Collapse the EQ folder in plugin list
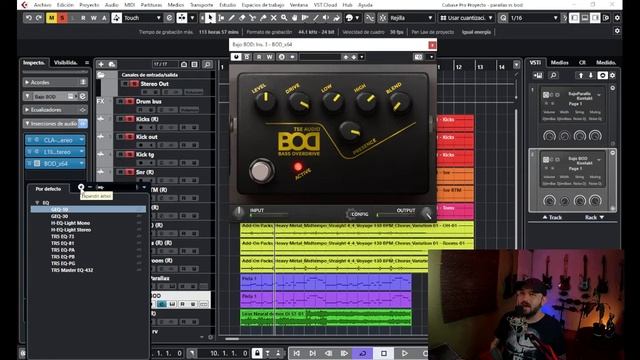This screenshot has width=640, height=360. pyautogui.click(x=38, y=202)
